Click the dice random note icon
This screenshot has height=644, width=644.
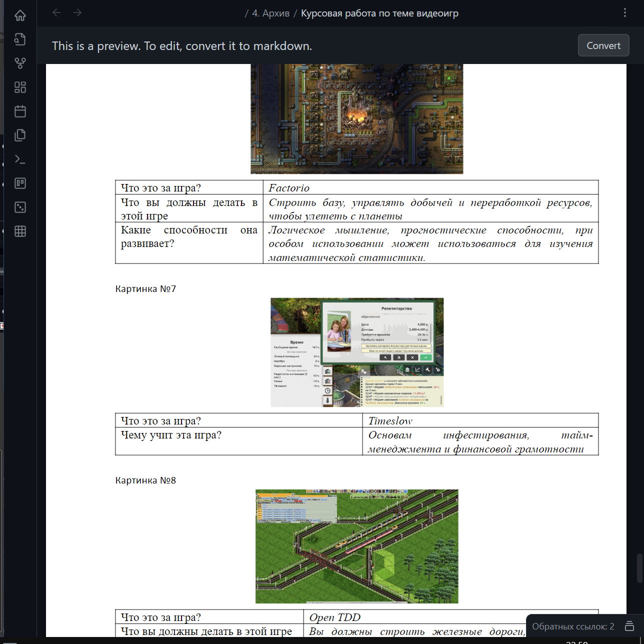coord(20,207)
